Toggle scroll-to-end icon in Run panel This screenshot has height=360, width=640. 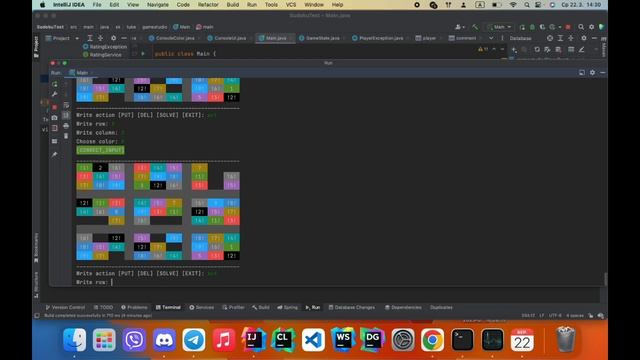point(66,116)
